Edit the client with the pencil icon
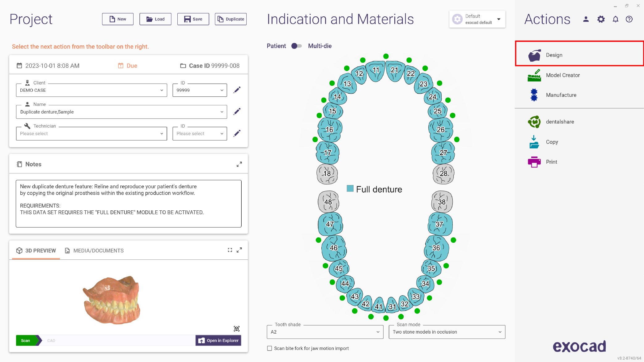The height and width of the screenshot is (362, 644). coord(237,90)
